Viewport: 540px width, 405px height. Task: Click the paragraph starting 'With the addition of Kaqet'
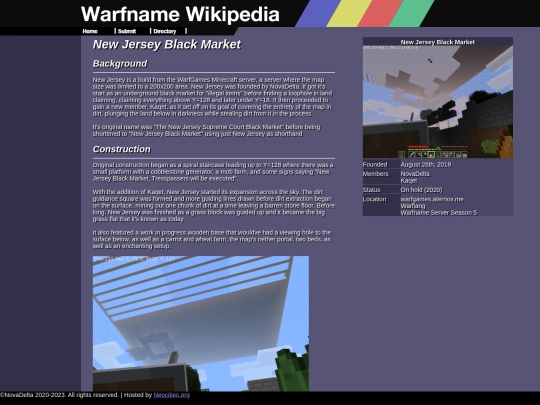tap(214, 205)
